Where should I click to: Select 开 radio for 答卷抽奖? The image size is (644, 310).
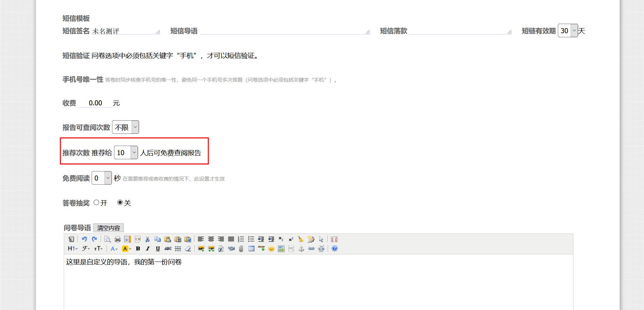[x=96, y=203]
